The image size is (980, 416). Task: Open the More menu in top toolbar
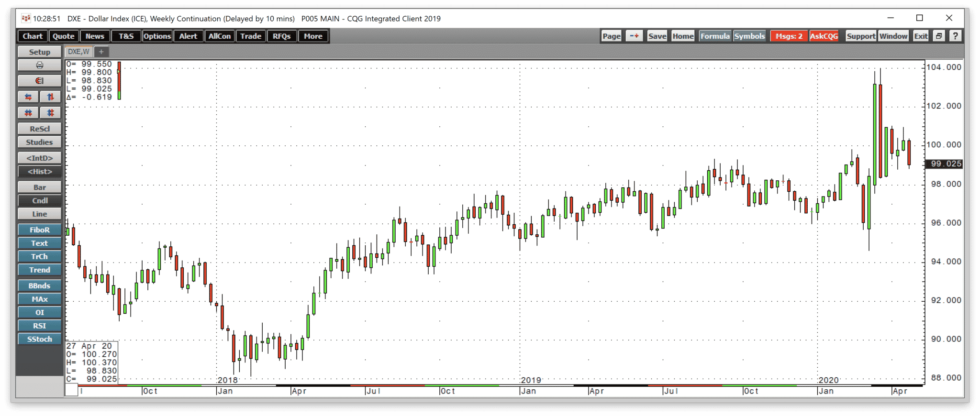point(313,36)
